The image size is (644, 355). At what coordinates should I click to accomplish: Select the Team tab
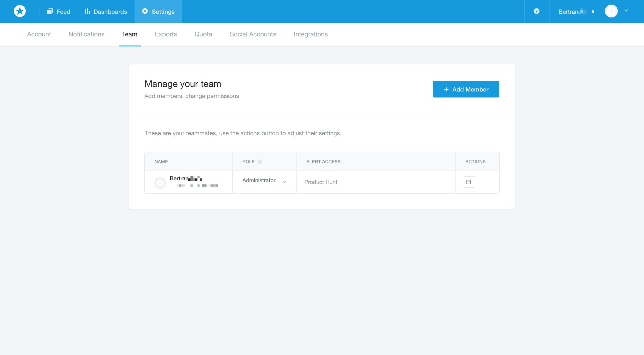pyautogui.click(x=130, y=34)
